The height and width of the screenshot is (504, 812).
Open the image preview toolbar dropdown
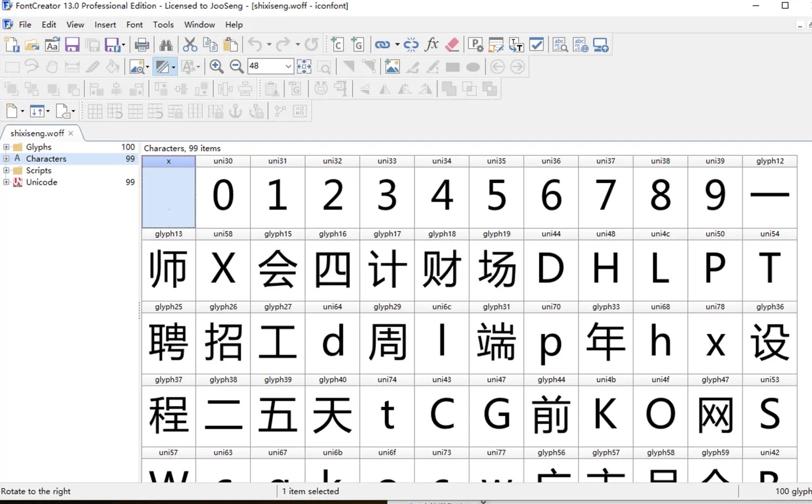[147, 67]
